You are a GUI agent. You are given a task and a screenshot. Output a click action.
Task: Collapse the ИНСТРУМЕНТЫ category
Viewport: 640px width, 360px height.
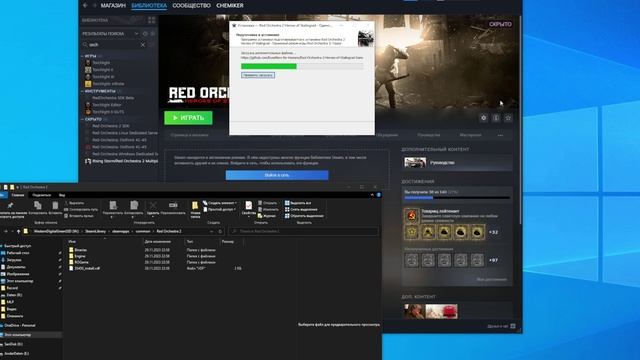click(82, 91)
